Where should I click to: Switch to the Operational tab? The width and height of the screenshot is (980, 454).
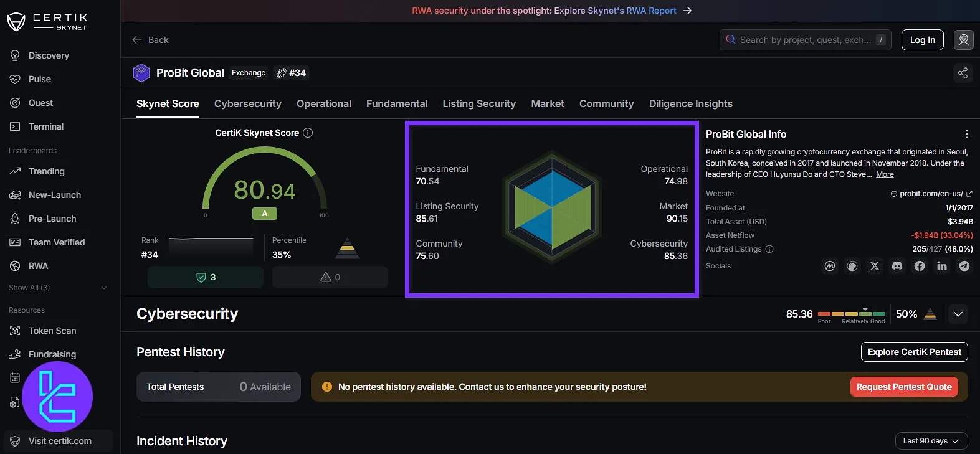pyautogui.click(x=324, y=104)
